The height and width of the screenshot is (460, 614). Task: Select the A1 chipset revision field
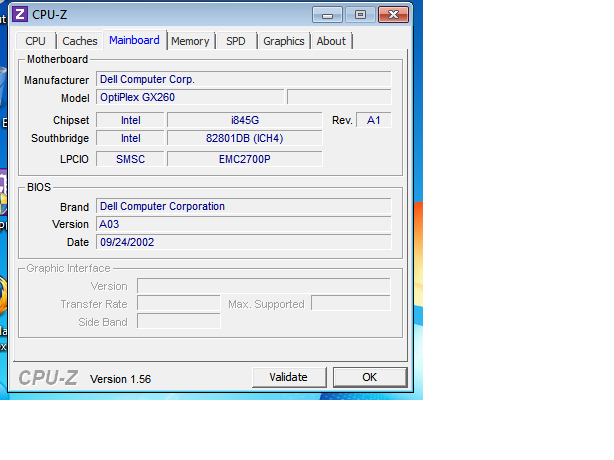373,120
